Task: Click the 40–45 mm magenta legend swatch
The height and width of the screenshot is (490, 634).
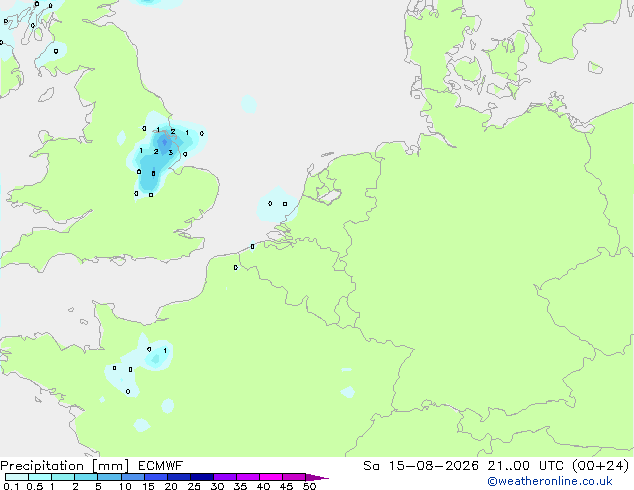Action: click(x=271, y=477)
